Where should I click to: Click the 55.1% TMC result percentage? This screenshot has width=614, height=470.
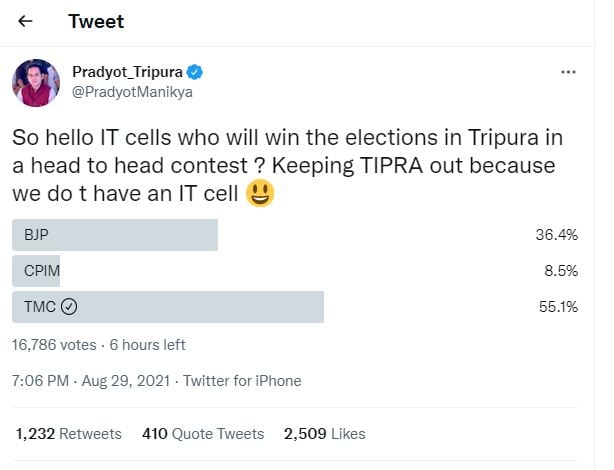558,307
